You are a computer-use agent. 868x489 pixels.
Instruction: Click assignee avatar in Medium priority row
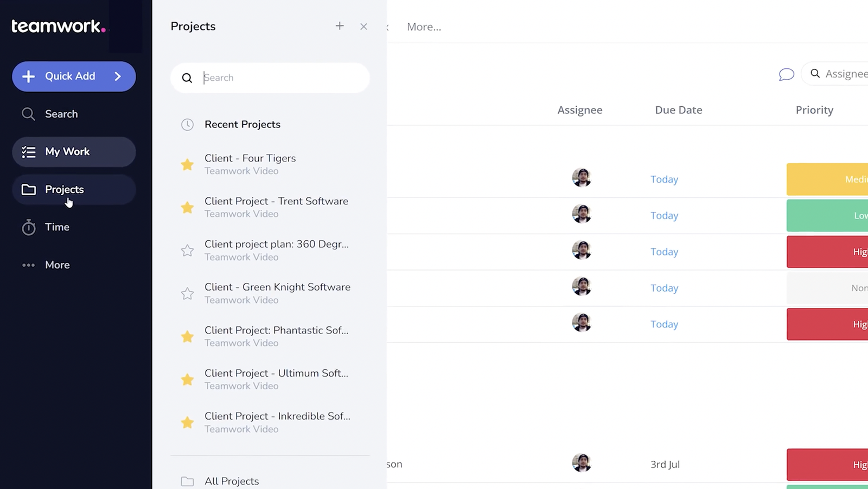pos(582,178)
